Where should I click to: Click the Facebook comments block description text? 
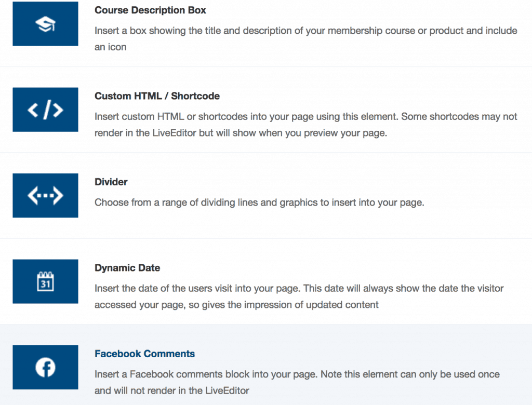point(297,374)
